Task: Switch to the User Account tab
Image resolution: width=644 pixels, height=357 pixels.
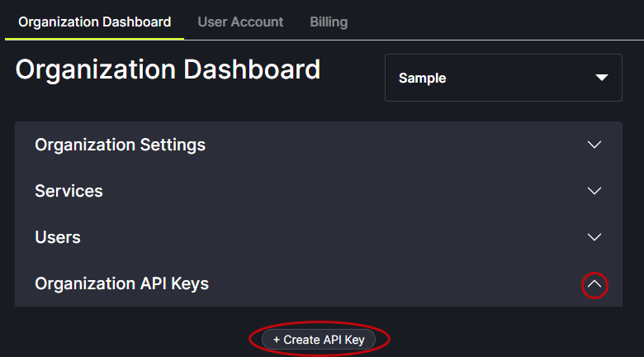Action: tap(240, 22)
